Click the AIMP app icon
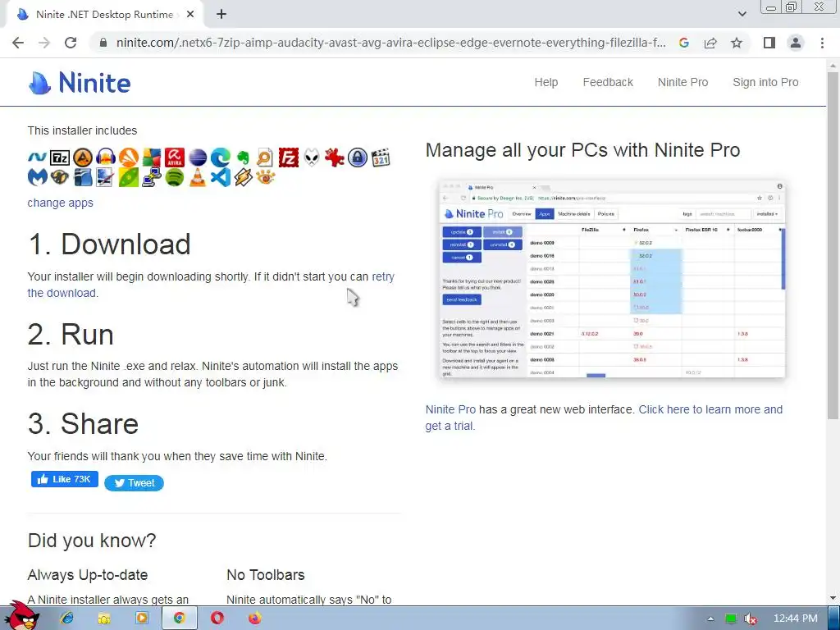 pos(83,157)
